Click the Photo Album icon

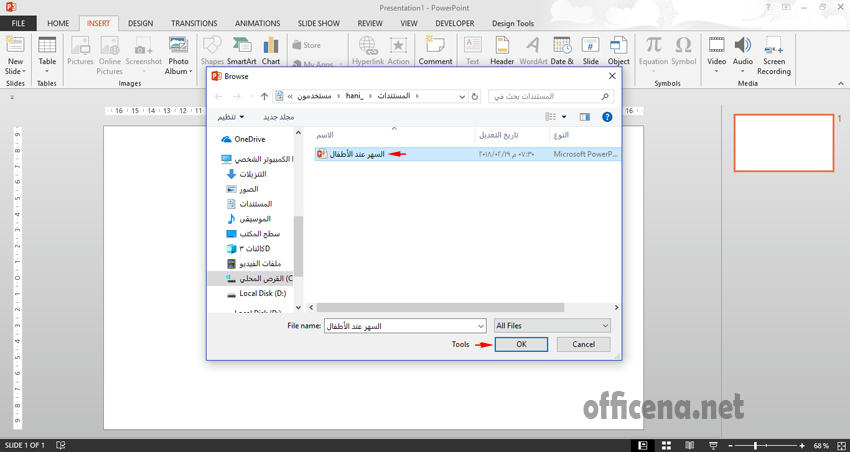178,46
